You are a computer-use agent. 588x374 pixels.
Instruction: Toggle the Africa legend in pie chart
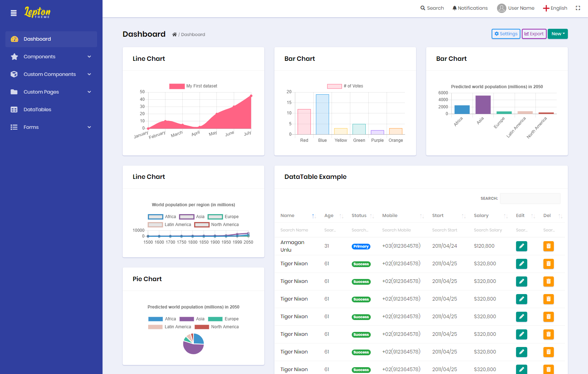click(155, 319)
